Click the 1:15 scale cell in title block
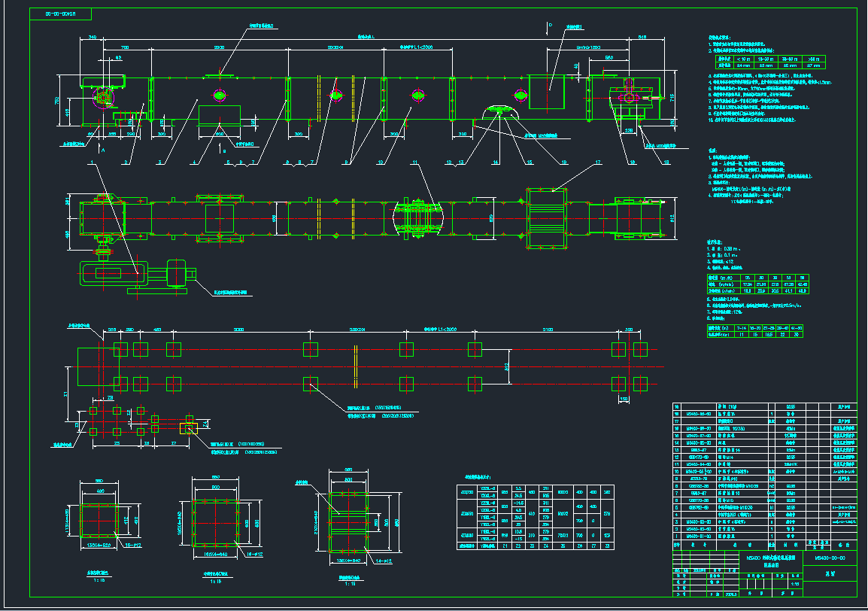The width and height of the screenshot is (868, 611). 795,583
